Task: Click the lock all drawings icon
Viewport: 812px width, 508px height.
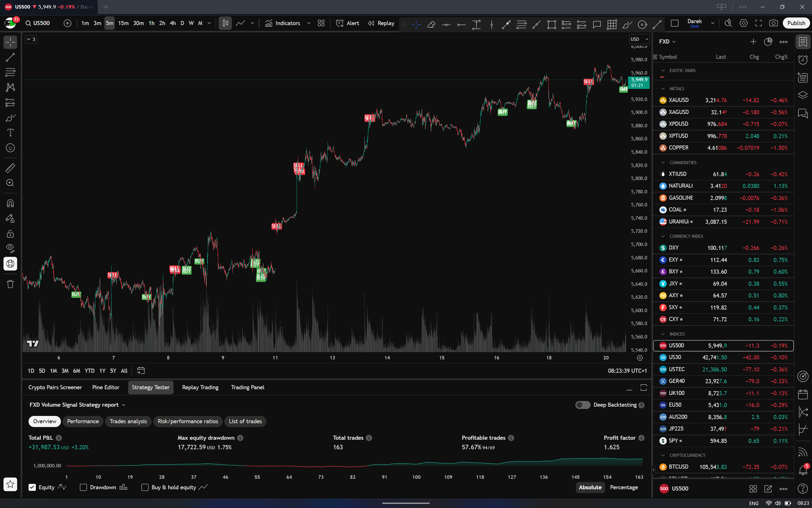Action: click(10, 233)
